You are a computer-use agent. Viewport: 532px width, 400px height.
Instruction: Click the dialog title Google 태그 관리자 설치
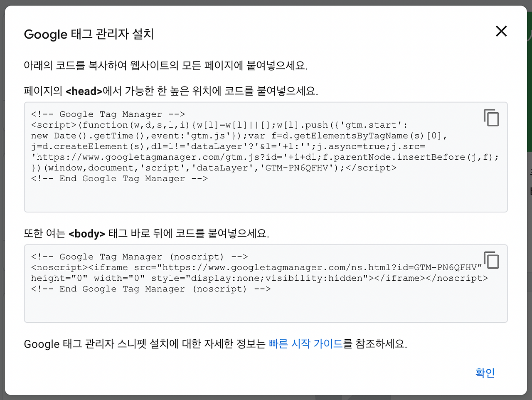89,35
